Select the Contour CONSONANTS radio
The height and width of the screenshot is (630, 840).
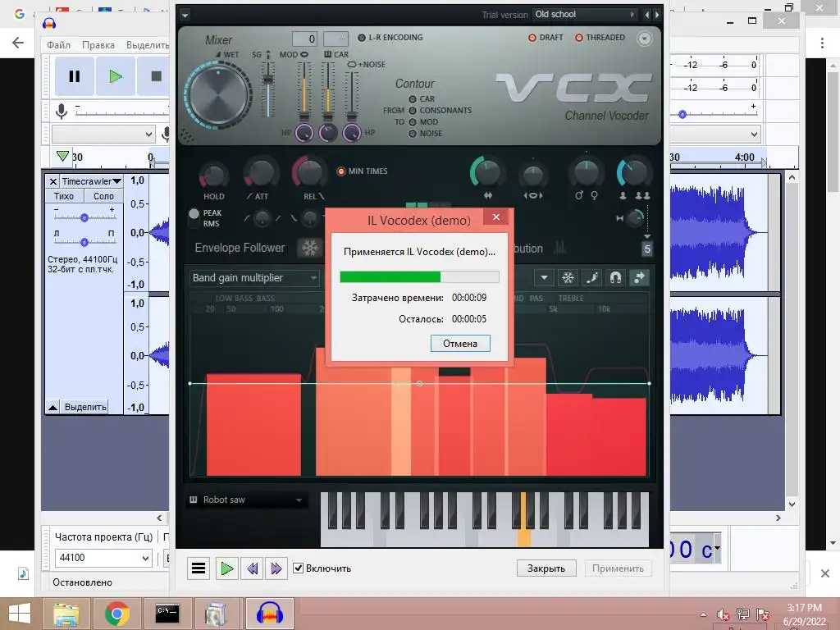tap(413, 111)
